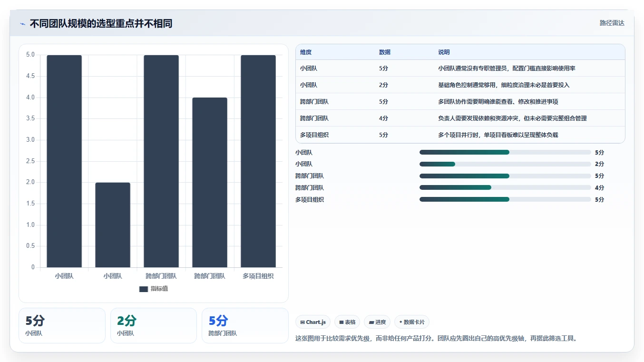Open the 2分 小团队 data card

[x=154, y=325]
